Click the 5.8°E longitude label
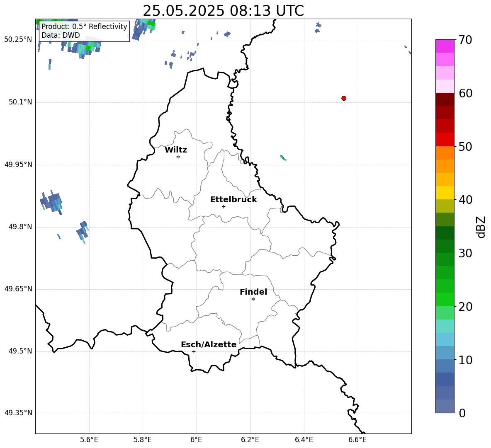 pos(143,440)
